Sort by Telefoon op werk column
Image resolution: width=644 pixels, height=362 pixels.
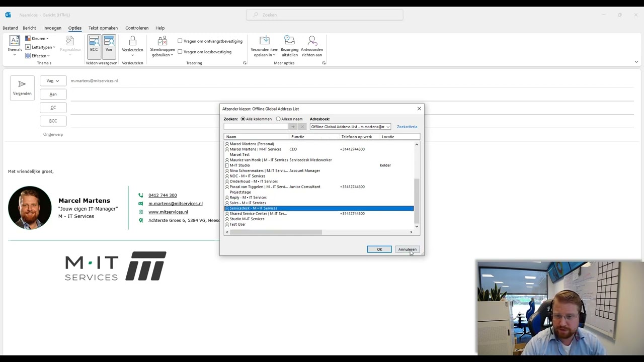pos(360,137)
